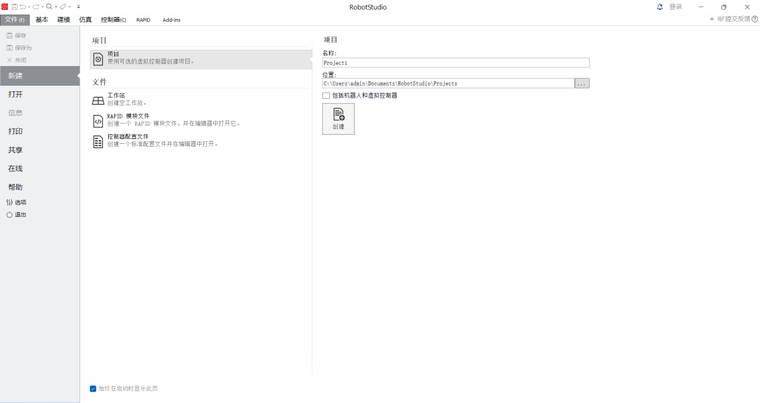Click the tag-shaped icon in title bar
This screenshot has height=403, width=760.
pos(63,7)
